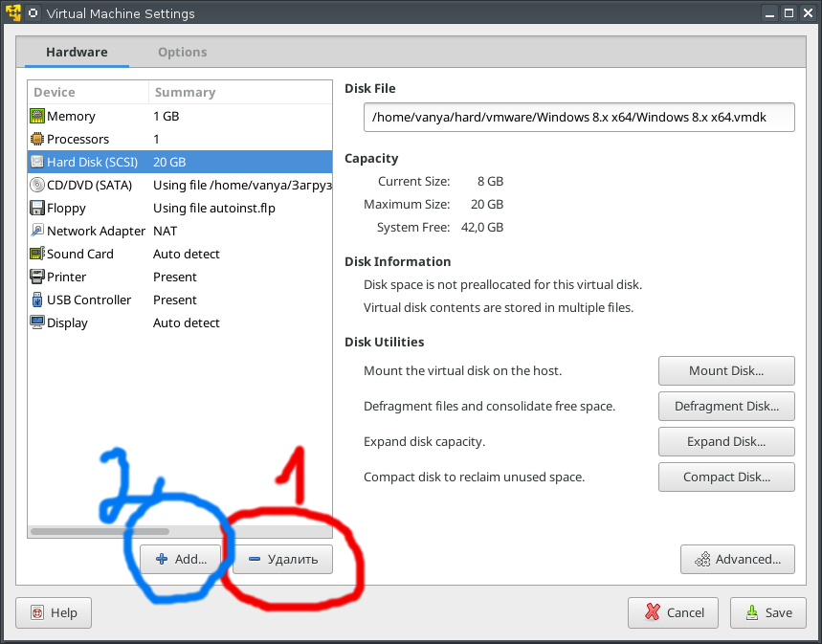
Task: Click the Memory device chip icon
Action: (x=37, y=116)
